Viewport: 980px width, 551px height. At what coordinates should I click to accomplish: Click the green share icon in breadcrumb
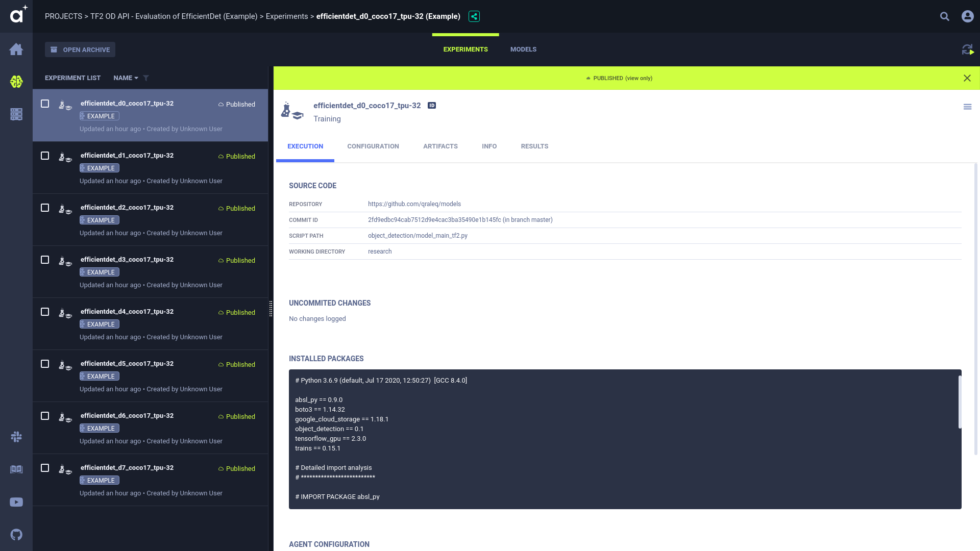click(x=474, y=16)
